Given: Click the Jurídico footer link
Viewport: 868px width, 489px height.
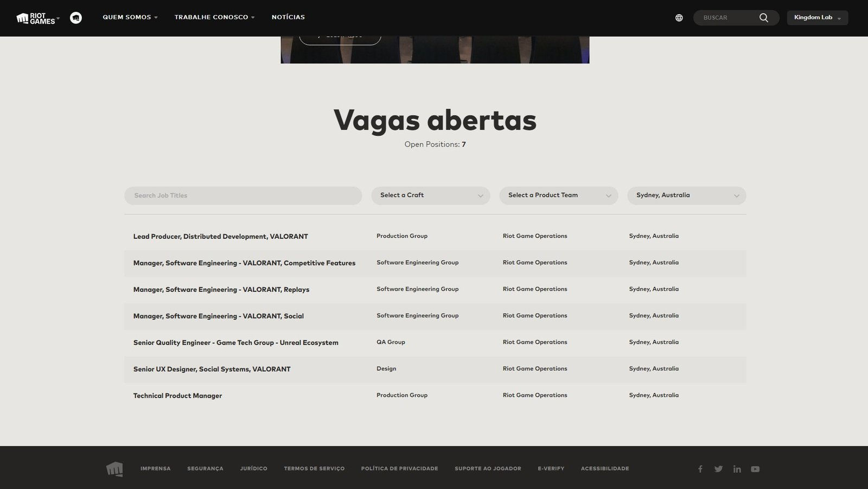Looking at the screenshot, I should (x=253, y=469).
